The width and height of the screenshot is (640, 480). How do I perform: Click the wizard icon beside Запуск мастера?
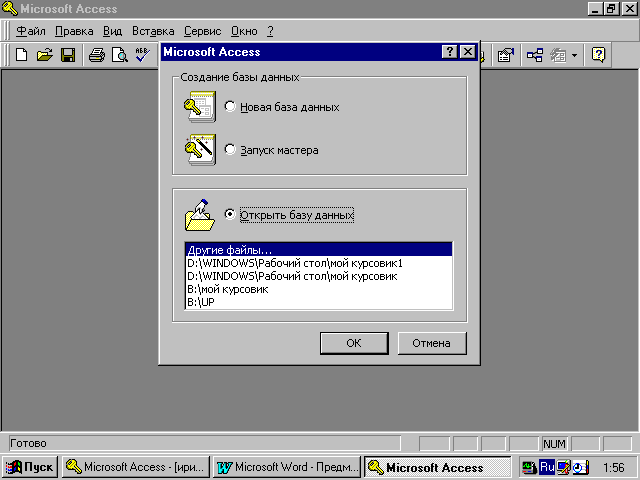coord(200,149)
